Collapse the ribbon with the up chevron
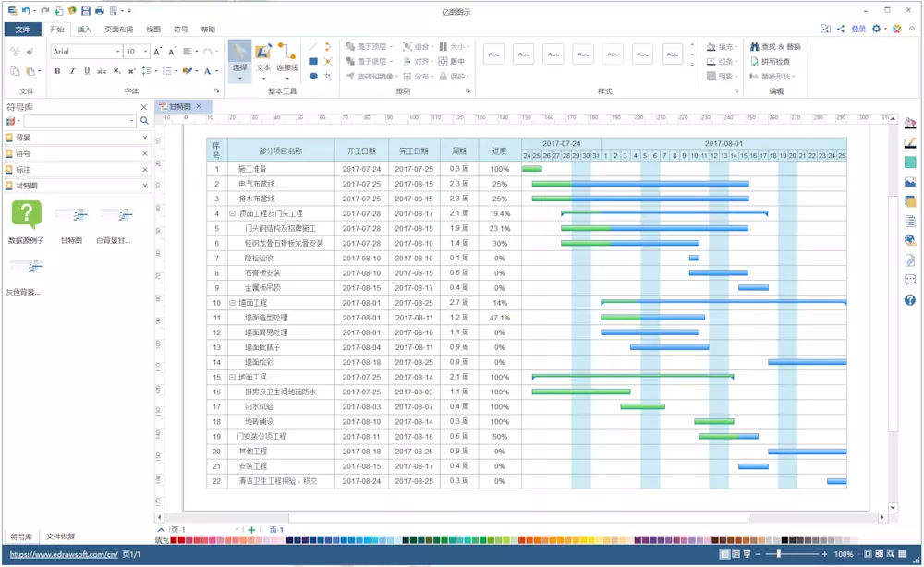This screenshot has width=924, height=567. (912, 29)
